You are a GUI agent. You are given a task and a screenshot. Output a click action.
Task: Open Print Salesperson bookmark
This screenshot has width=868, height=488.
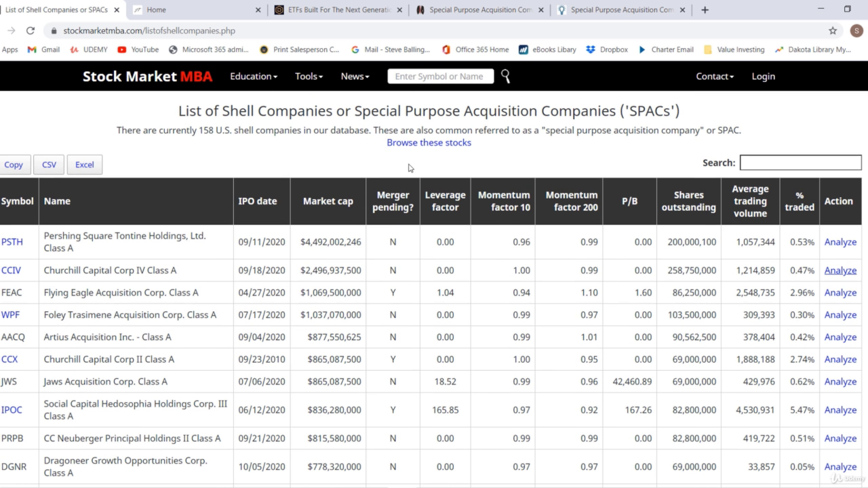pyautogui.click(x=300, y=49)
